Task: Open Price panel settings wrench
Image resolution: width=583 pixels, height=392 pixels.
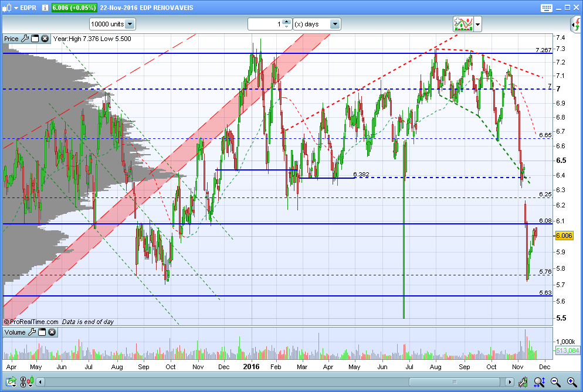Action: [25, 38]
